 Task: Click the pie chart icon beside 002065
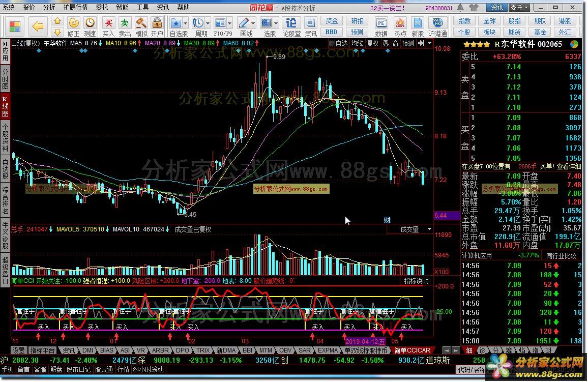574,44
